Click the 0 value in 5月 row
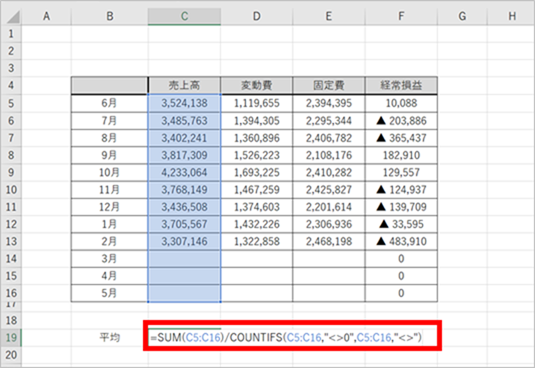This screenshot has height=368, width=535. coord(401,293)
